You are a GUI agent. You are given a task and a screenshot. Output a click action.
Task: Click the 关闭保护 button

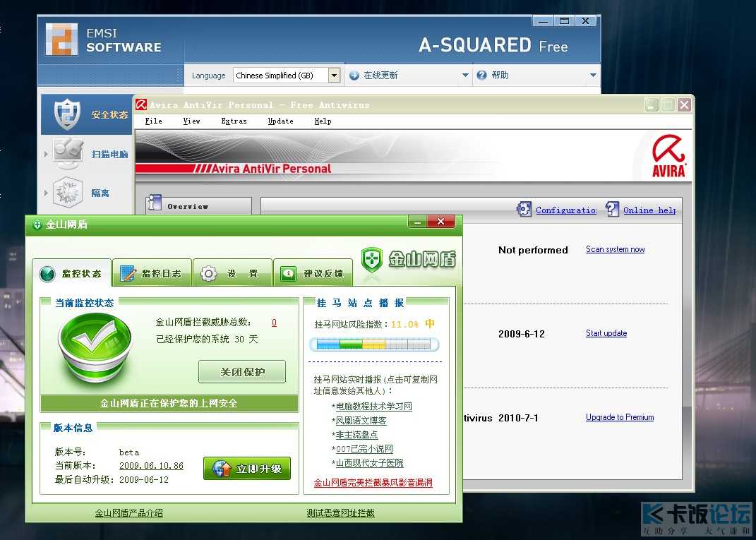point(242,372)
